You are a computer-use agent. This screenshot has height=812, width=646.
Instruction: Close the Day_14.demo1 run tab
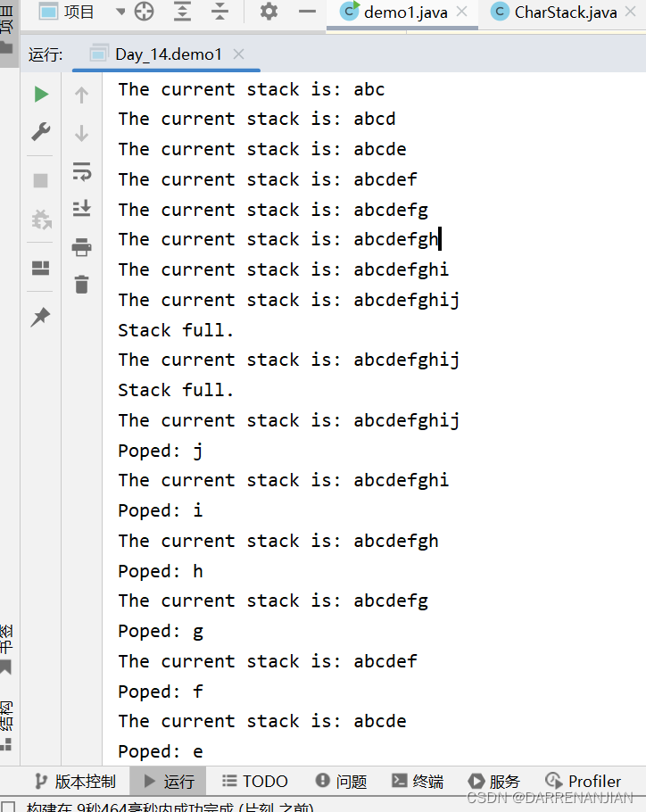click(237, 54)
